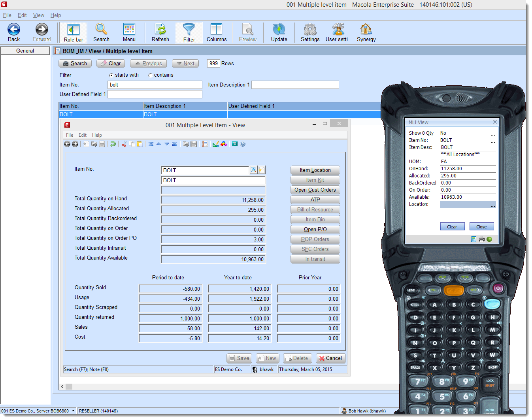Viewport: 532px width, 420px height.
Task: Click the Paste clipboard icon in the View window
Action: pyautogui.click(x=140, y=144)
